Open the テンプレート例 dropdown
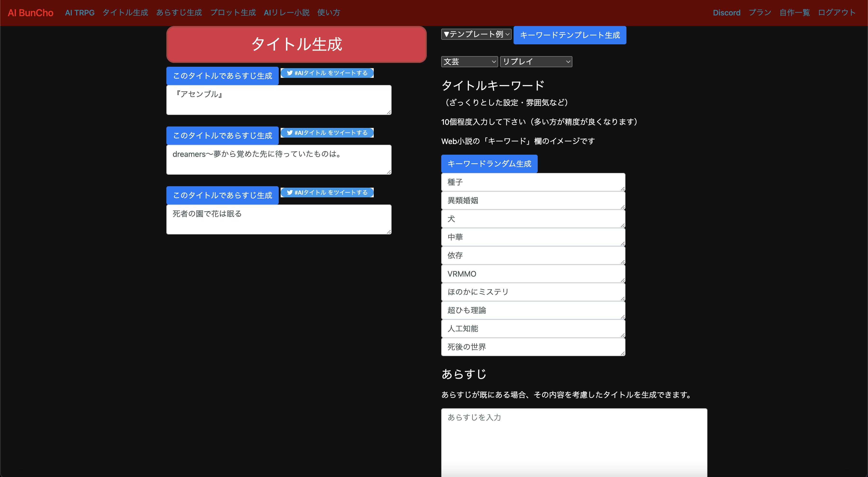Viewport: 868px width, 477px height. [476, 34]
